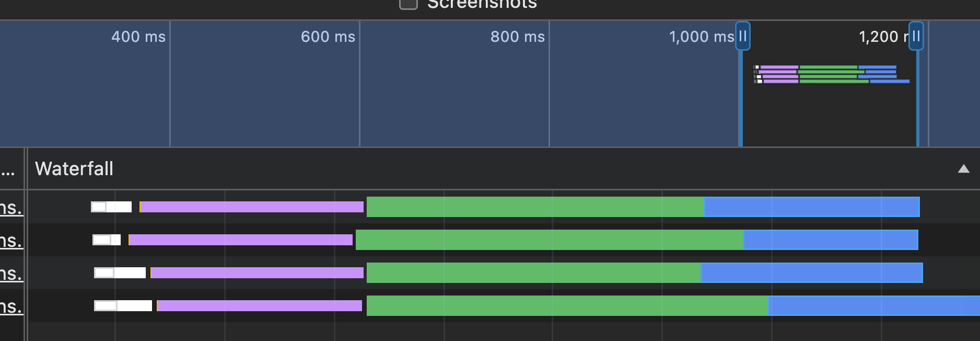Click the 400 ms overview timeline label
Viewport: 980px width, 341px height.
(138, 37)
